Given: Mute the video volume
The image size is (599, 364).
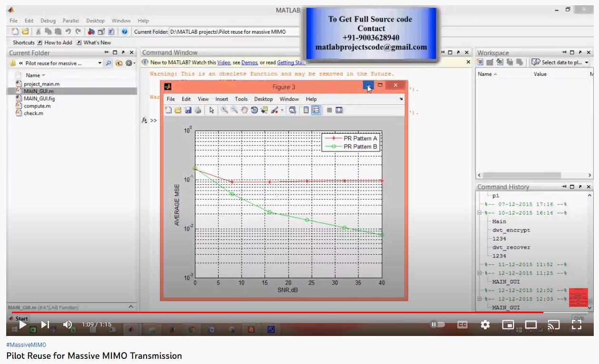Looking at the screenshot, I should (x=68, y=325).
